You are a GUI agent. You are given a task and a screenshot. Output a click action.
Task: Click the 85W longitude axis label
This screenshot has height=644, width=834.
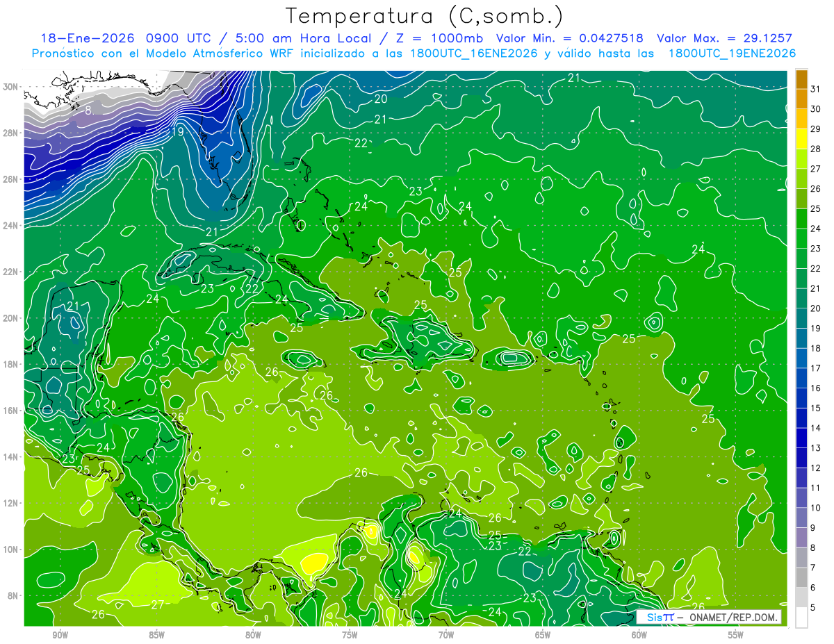click(156, 634)
